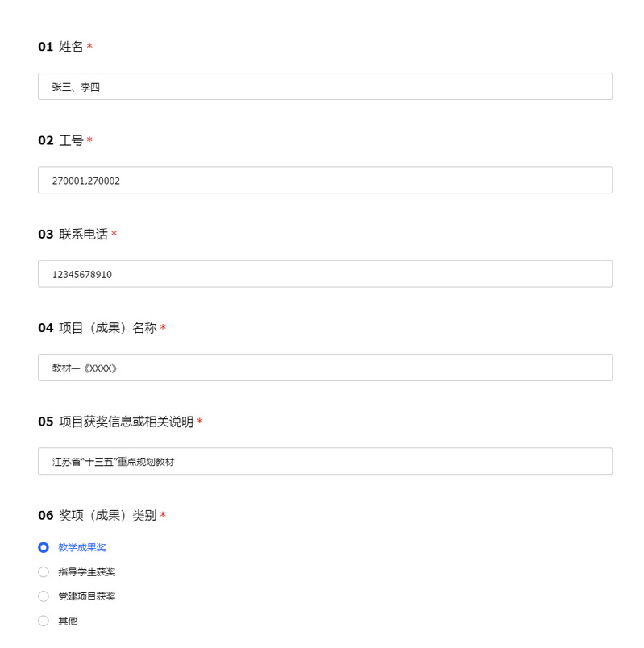Click the 联系电话 input field
The height and width of the screenshot is (648, 644).
[325, 274]
